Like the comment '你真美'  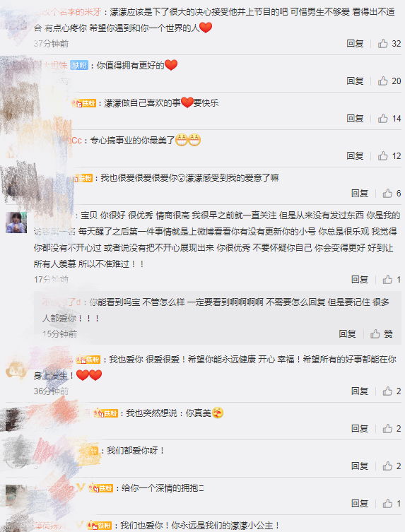pos(392,429)
